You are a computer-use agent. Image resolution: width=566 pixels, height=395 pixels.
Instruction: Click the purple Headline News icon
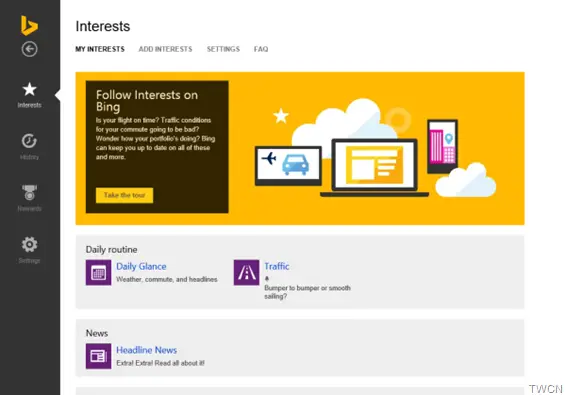tap(99, 356)
